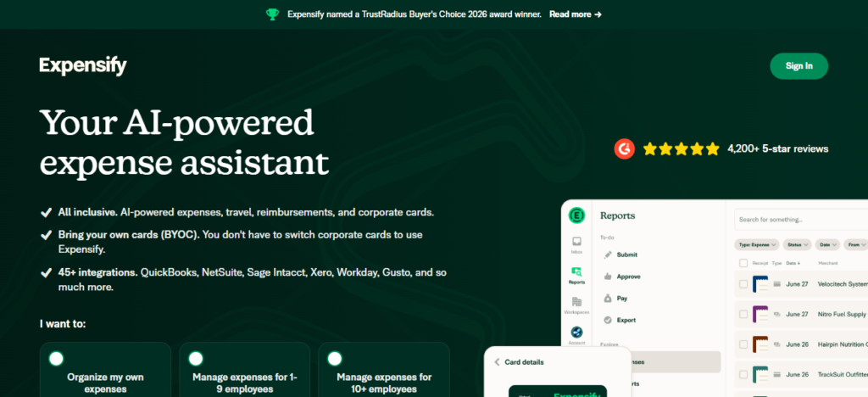Click checkmark icon beside Bring your own cards
868x397 pixels.
coord(46,235)
